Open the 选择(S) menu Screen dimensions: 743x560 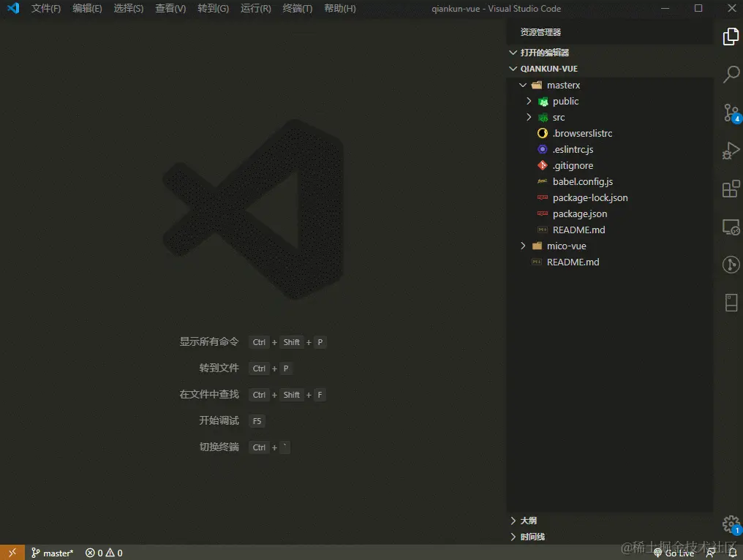click(x=129, y=9)
